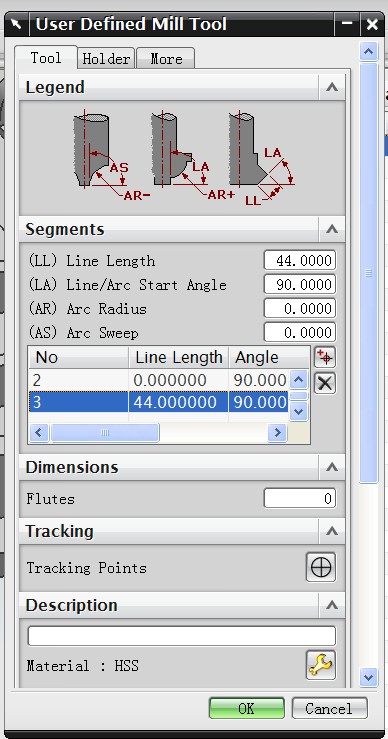Click the Material : HSS label
The height and width of the screenshot is (739, 388).
(83, 665)
